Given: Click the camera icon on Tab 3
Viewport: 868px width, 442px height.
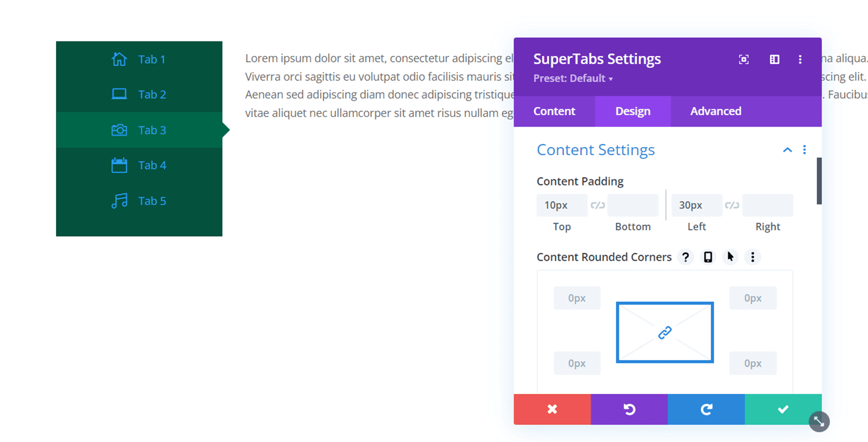Looking at the screenshot, I should (x=119, y=130).
